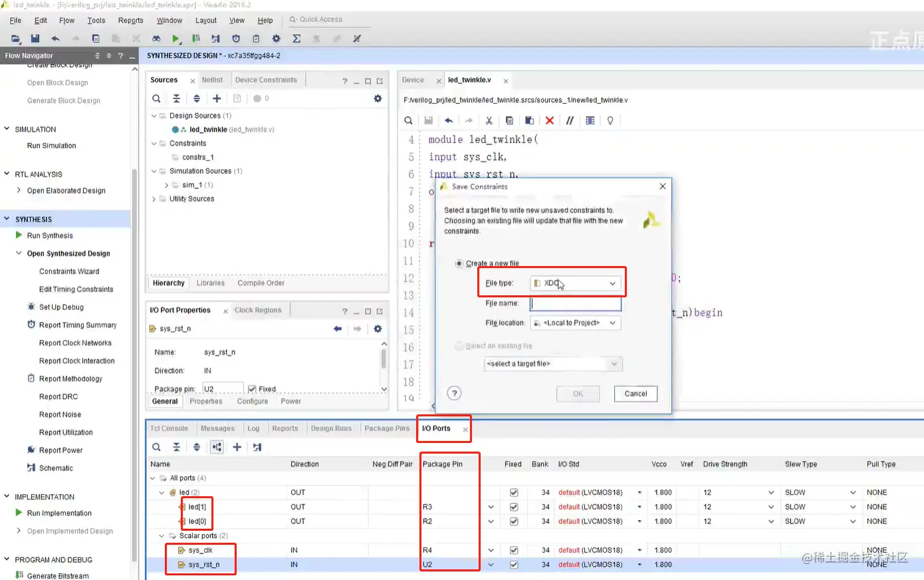The image size is (924, 580).
Task: Open the File location dropdown
Action: [x=575, y=323]
